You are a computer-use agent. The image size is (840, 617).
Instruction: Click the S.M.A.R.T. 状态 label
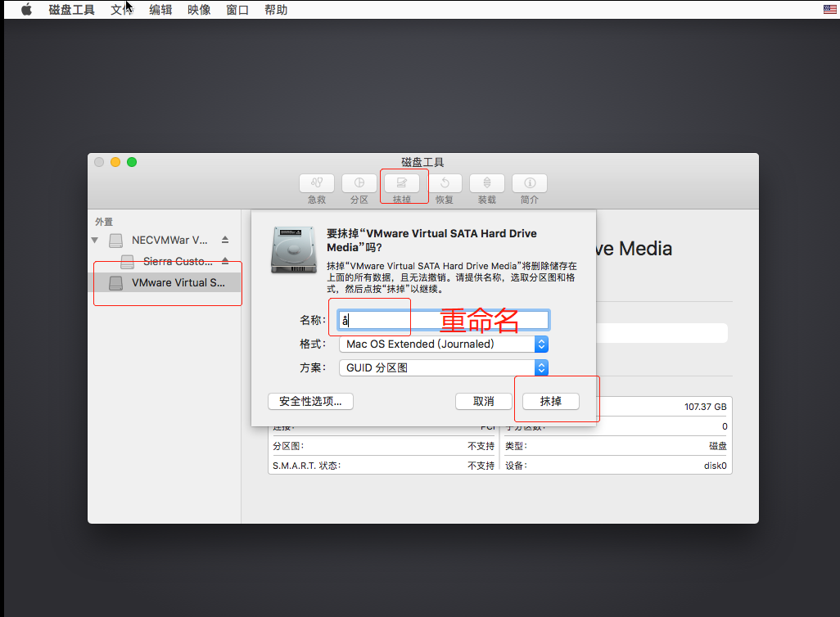click(306, 466)
